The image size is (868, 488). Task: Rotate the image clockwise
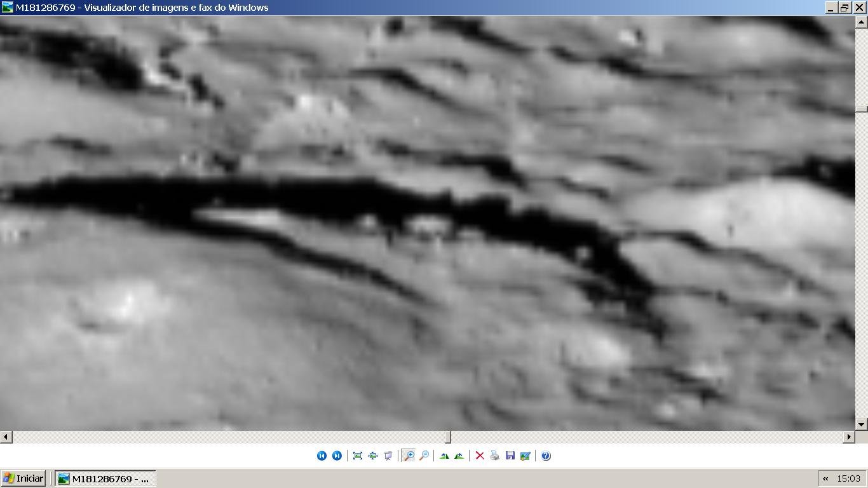coord(444,456)
